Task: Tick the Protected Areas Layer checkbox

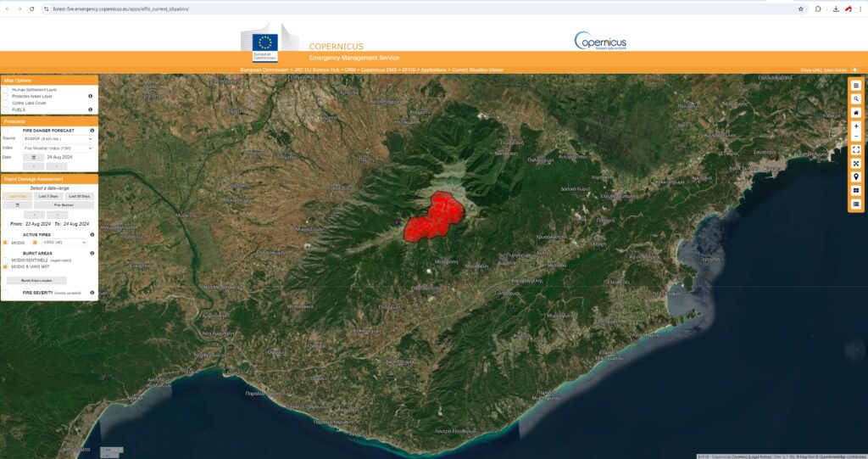Action: coord(5,96)
